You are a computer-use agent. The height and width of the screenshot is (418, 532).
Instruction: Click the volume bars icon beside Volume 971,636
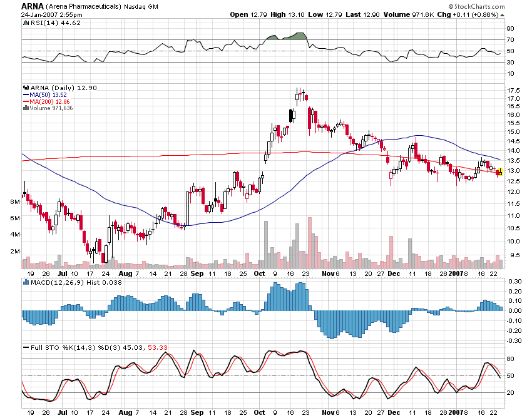click(26, 108)
